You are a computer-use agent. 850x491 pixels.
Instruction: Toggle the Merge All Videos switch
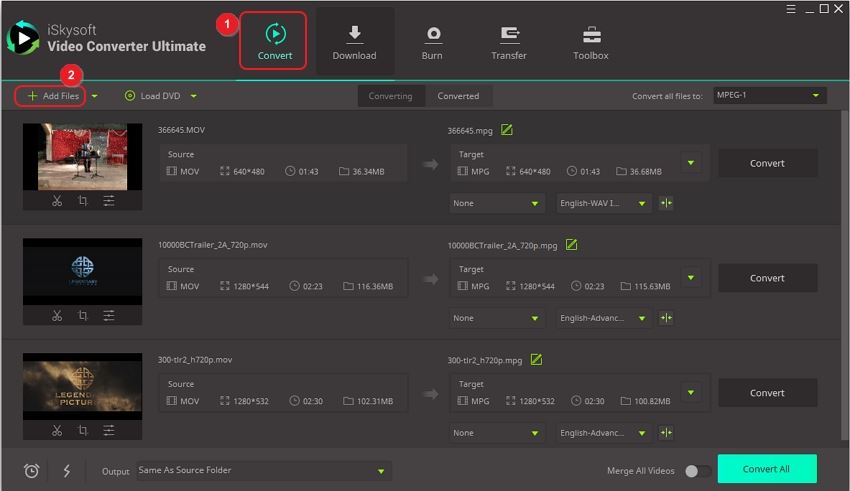[x=698, y=471]
